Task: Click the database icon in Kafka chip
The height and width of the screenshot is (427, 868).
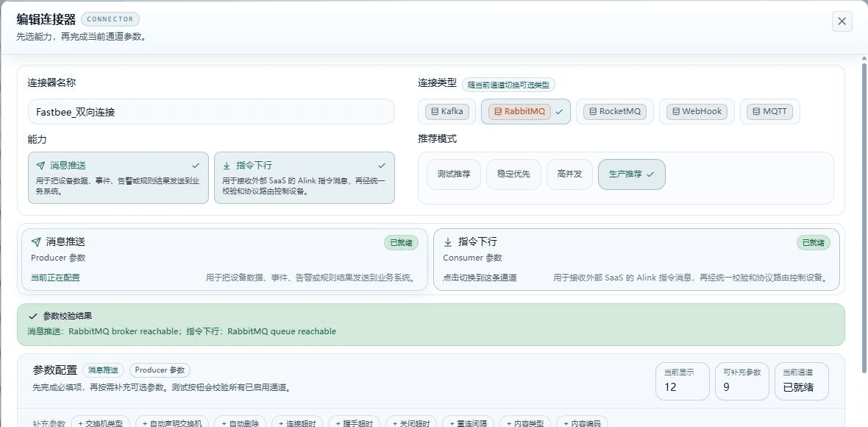Action: click(x=435, y=111)
